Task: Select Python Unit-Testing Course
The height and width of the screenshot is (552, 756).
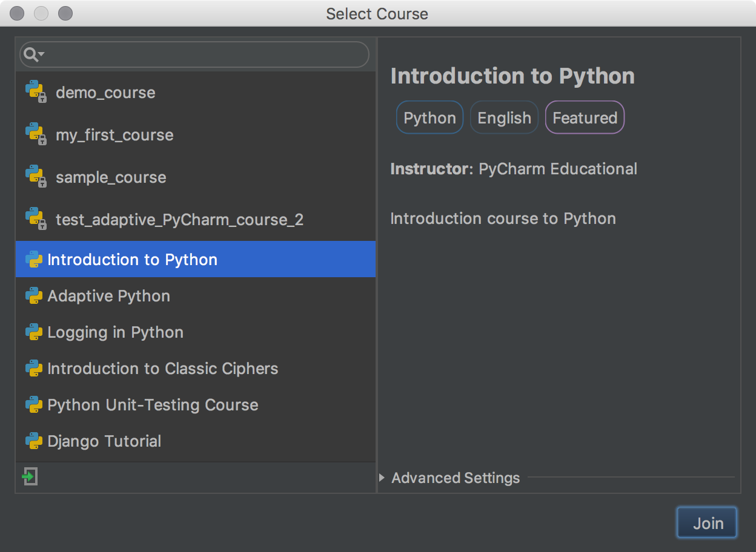Action: 196,404
